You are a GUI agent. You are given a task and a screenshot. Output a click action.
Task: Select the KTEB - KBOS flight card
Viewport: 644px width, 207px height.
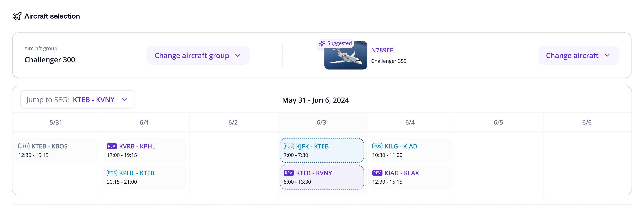(57, 150)
